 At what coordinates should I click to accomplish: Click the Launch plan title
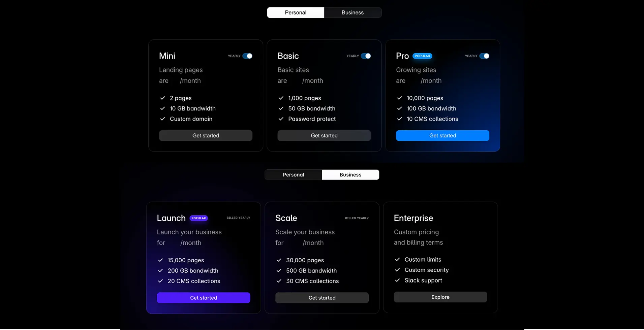coord(171,218)
